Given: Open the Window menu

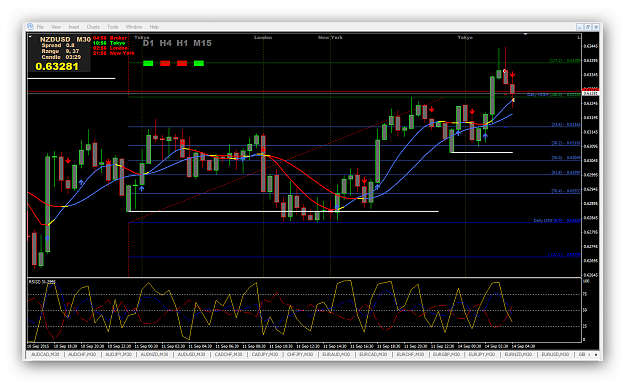Looking at the screenshot, I should coord(134,27).
